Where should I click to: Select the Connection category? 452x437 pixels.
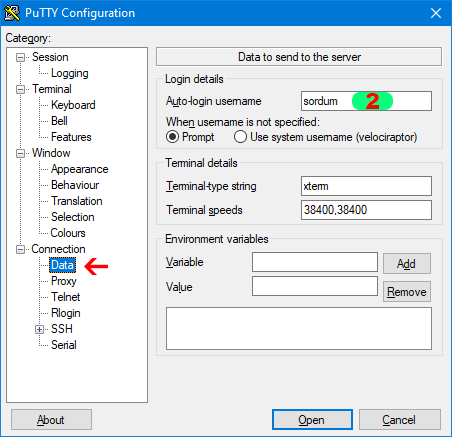pos(58,249)
